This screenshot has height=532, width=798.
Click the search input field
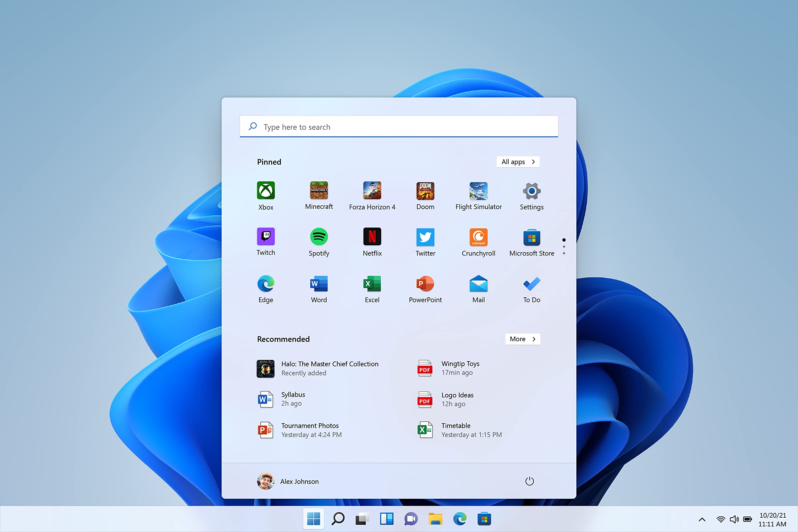point(399,127)
